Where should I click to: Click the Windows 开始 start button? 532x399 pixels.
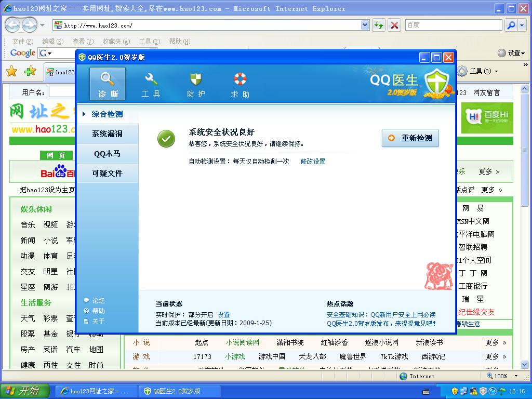point(24,391)
